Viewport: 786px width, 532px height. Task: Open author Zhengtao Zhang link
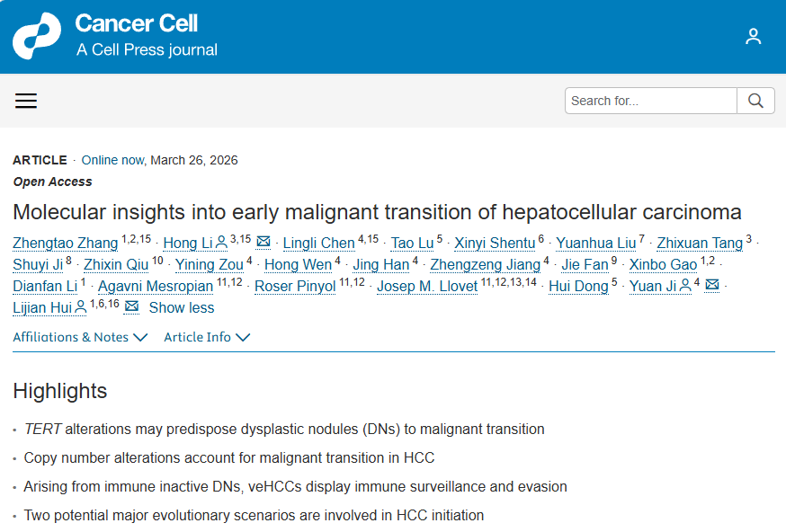(x=65, y=243)
